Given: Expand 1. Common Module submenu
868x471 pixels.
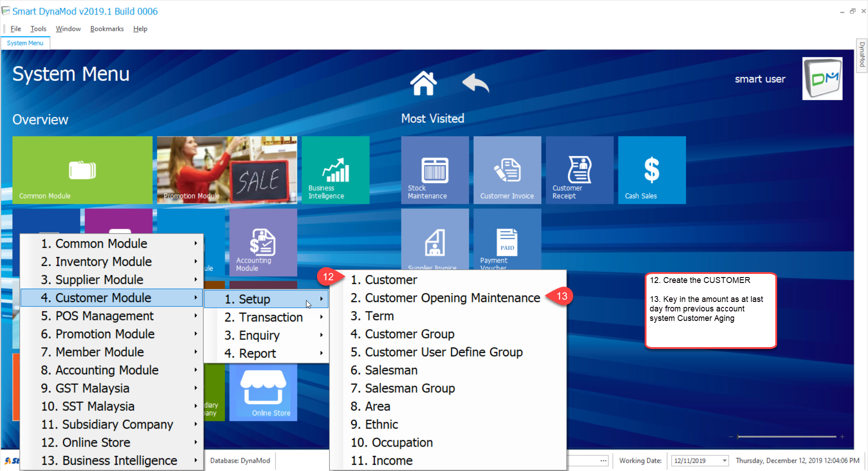Looking at the screenshot, I should pos(112,243).
